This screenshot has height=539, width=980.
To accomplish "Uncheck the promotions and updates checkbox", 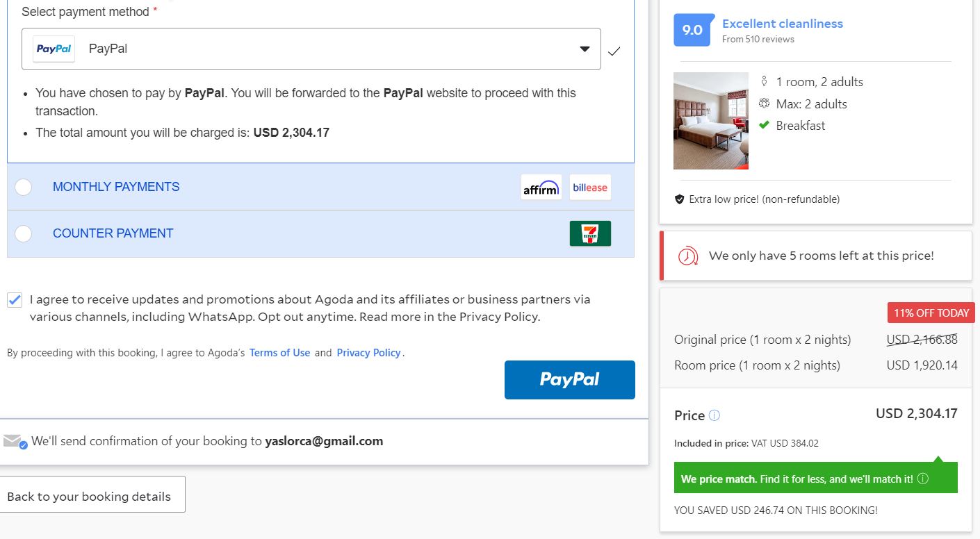I will point(15,300).
